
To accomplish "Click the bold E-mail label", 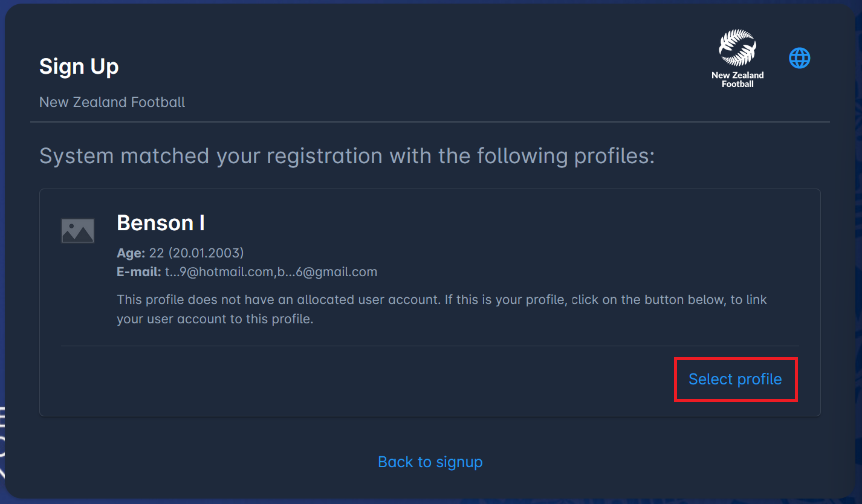I will click(x=138, y=272).
